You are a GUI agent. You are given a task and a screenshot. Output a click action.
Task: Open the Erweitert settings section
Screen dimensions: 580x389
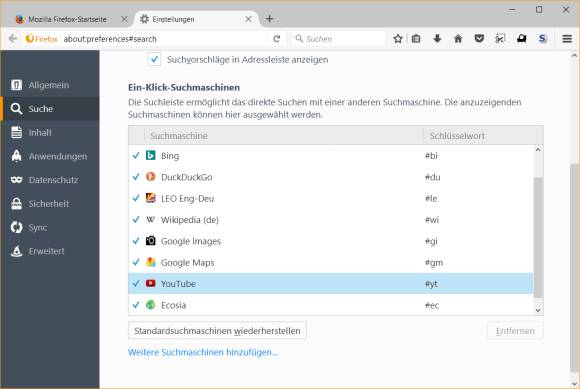50,251
